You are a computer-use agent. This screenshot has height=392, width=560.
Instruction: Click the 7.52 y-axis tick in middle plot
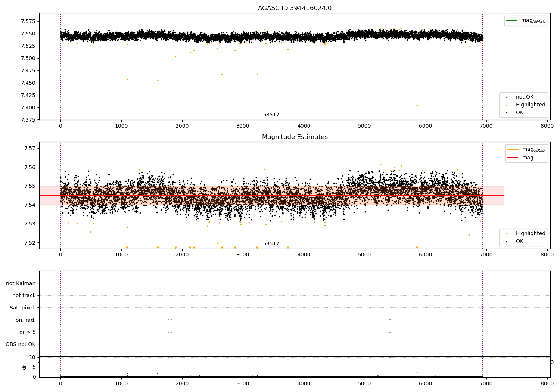[x=30, y=243]
